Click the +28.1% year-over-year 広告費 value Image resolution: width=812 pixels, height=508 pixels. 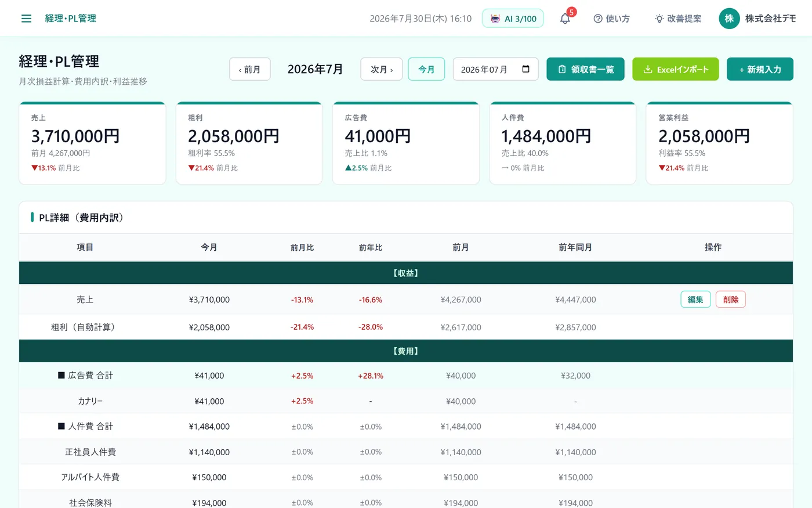[371, 376]
